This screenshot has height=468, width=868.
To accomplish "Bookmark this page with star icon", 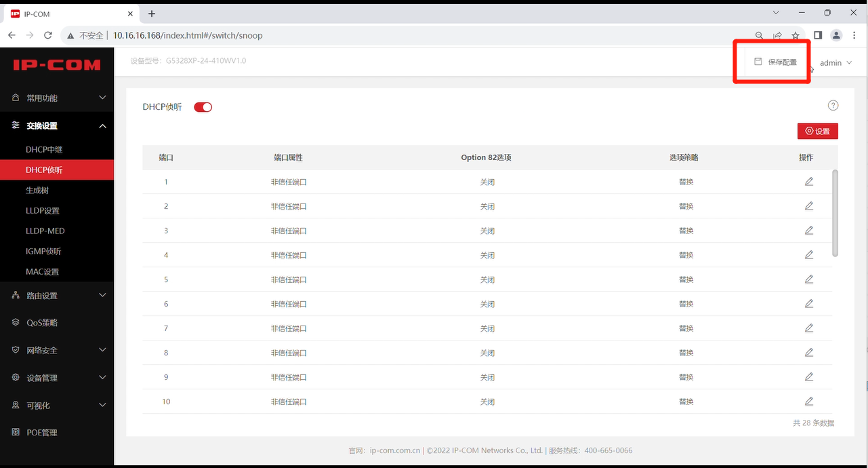I will click(795, 35).
